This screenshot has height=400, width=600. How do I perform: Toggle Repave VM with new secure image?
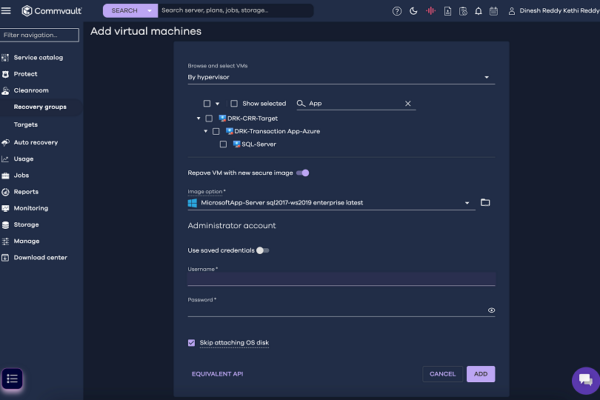point(303,173)
